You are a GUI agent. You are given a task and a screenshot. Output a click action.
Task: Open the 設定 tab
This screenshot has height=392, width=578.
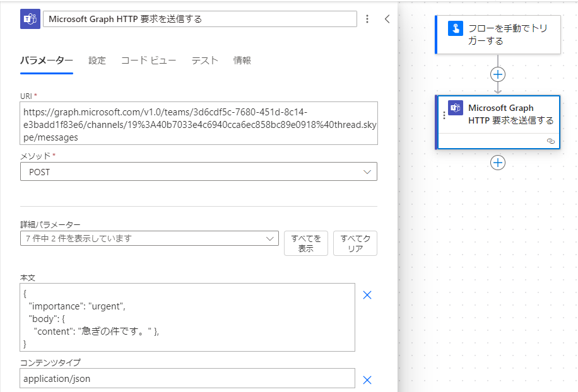(97, 61)
